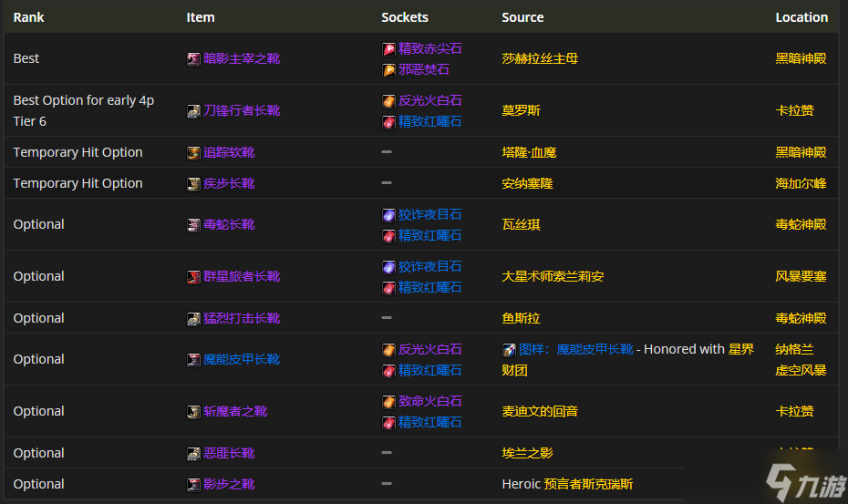Open the 莫罗斯 source link
848x504 pixels.
coord(521,110)
